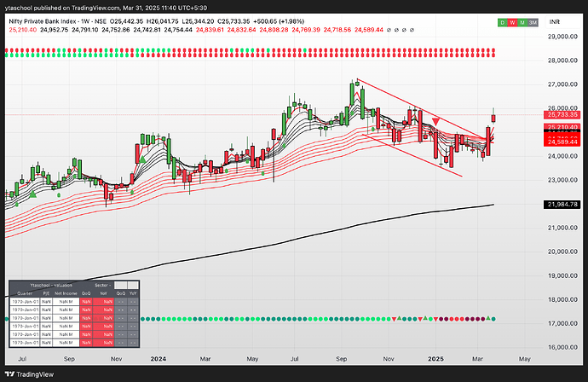Click the 20,000.00 price axis label
Image resolution: width=588 pixels, height=382 pixels.
click(562, 252)
